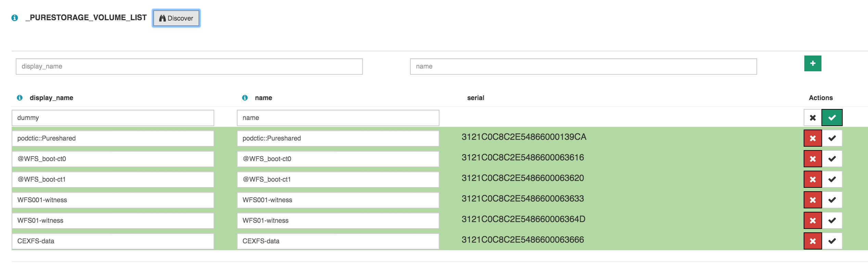This screenshot has width=868, height=268.
Task: Click the serial column header
Action: click(476, 98)
